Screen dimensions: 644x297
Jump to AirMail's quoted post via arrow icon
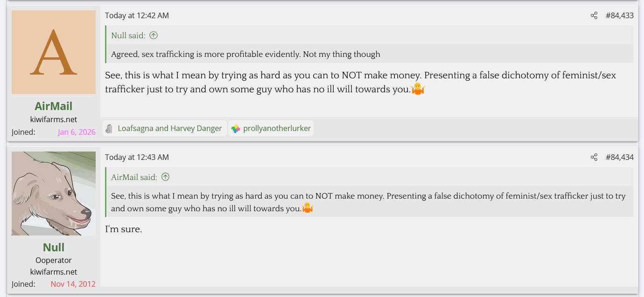165,177
